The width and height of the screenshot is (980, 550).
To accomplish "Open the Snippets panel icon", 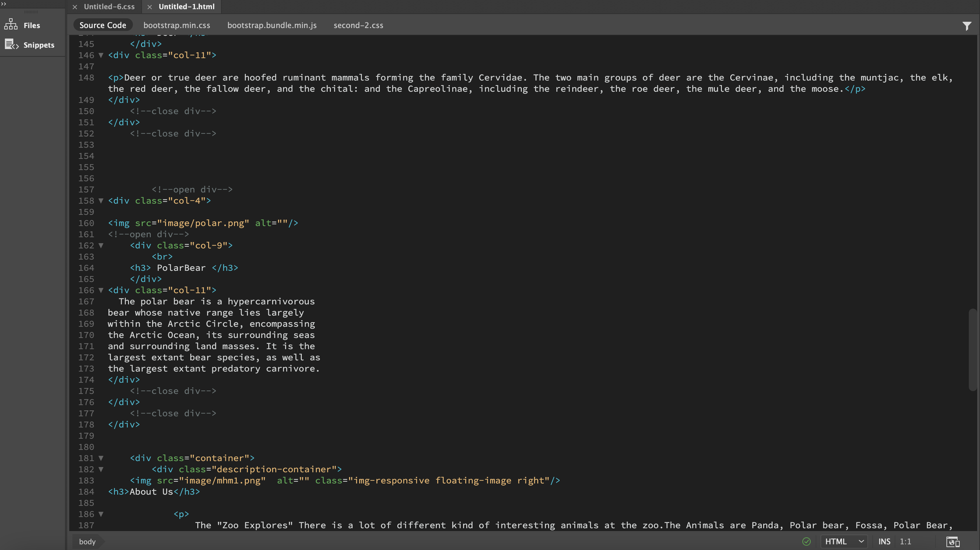I will [12, 45].
